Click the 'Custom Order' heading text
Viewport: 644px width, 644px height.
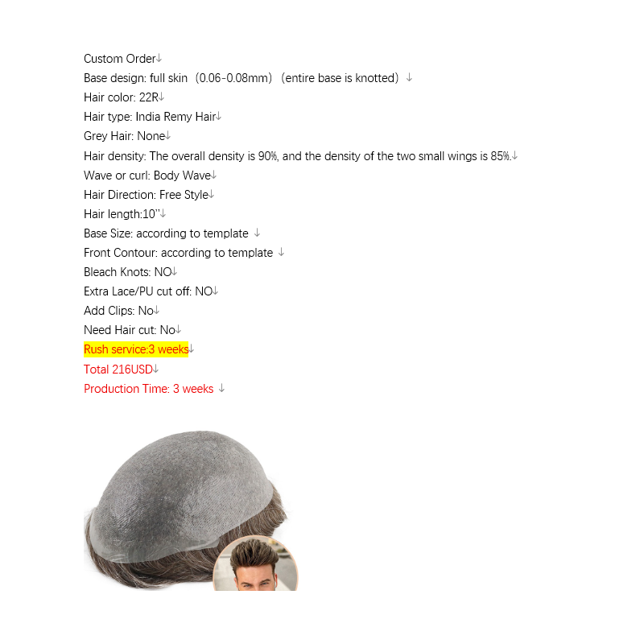[x=119, y=59]
